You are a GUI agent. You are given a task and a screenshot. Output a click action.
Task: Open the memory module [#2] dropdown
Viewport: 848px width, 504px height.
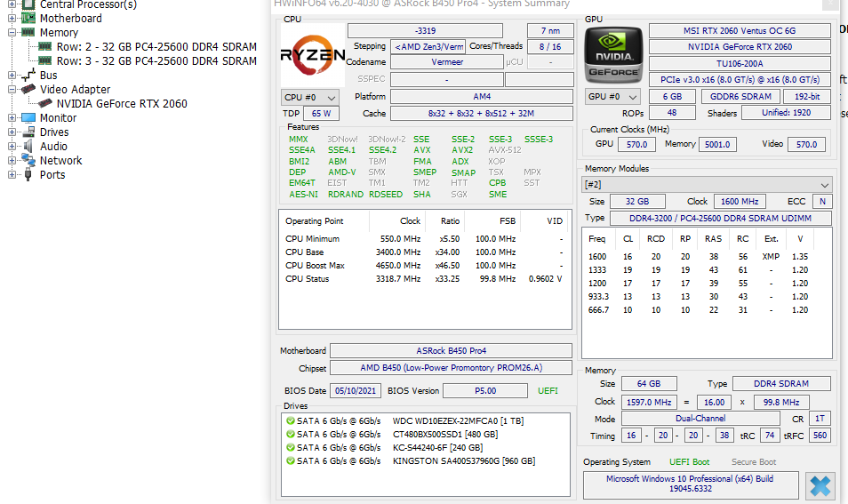[707, 184]
